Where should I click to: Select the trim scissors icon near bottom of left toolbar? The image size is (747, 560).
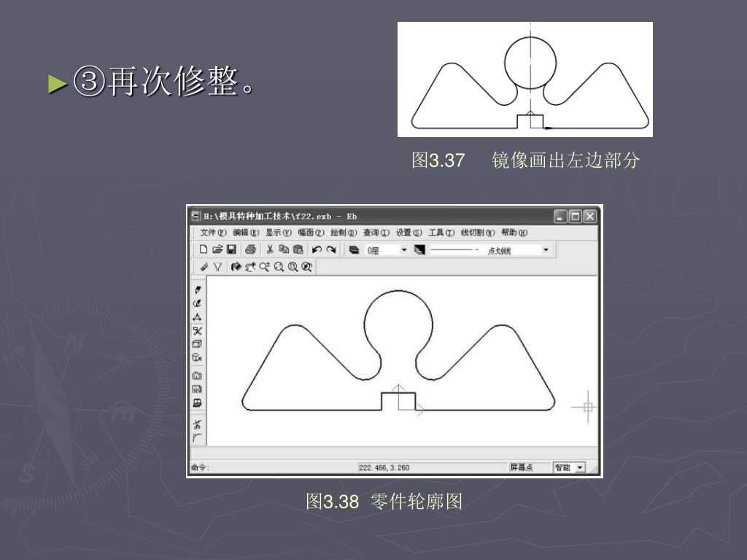(197, 424)
